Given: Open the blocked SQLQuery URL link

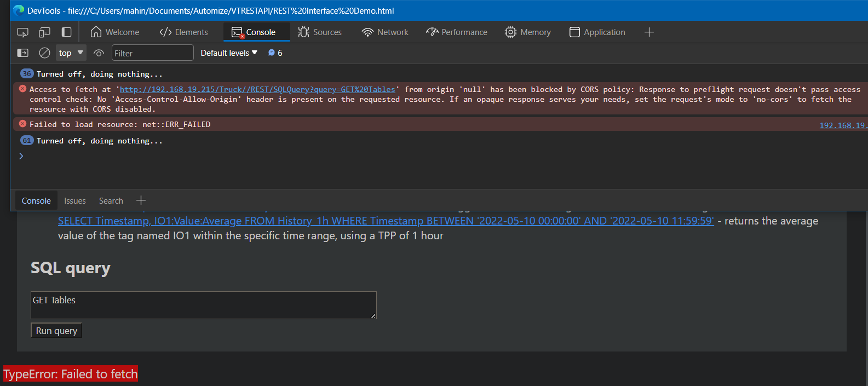Looking at the screenshot, I should coord(257,89).
